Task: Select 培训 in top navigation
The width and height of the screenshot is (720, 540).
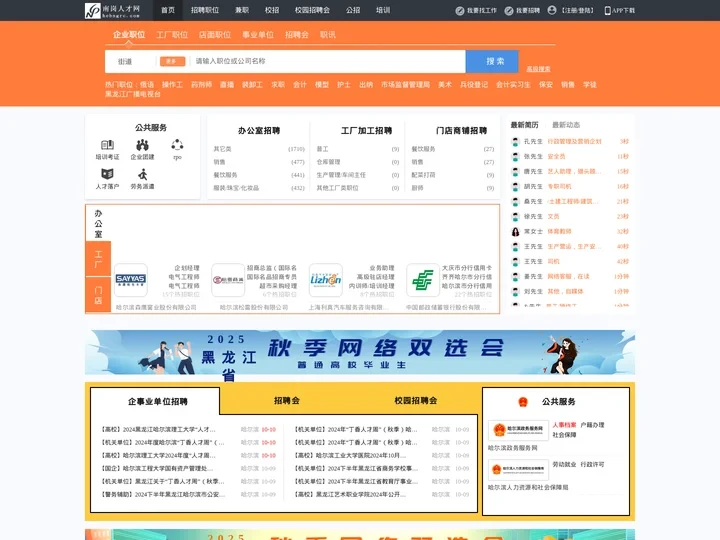Action: [x=383, y=10]
